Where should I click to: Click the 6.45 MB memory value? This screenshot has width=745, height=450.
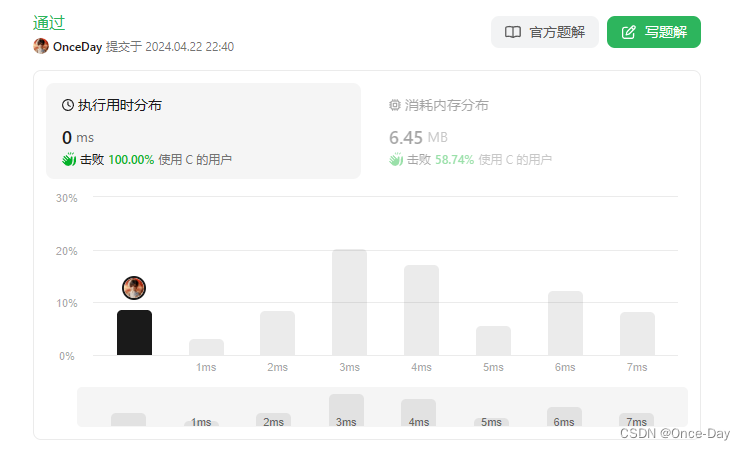click(x=418, y=138)
